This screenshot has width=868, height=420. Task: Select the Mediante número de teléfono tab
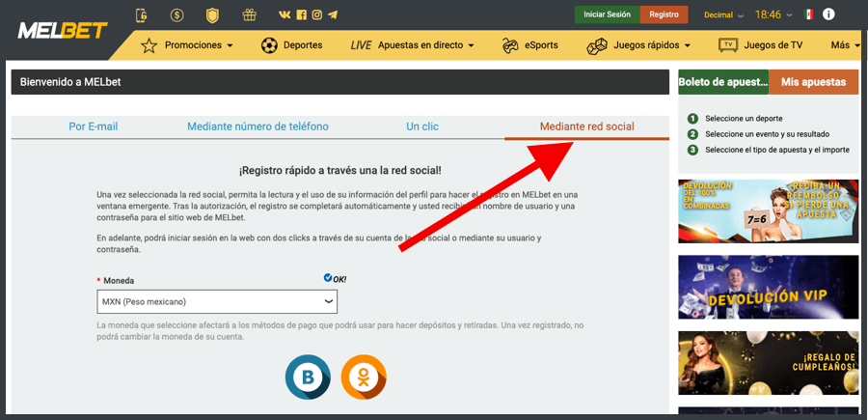point(258,126)
